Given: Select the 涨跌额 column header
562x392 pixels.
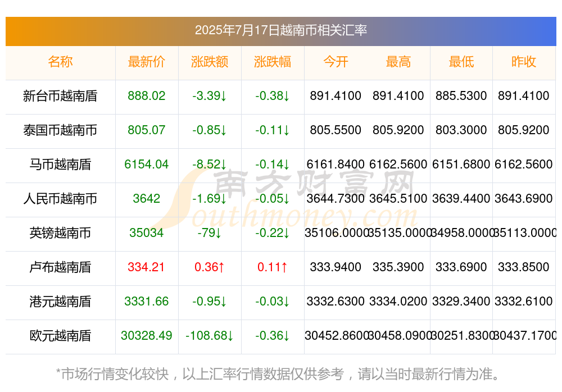Looking at the screenshot, I should click(210, 62).
